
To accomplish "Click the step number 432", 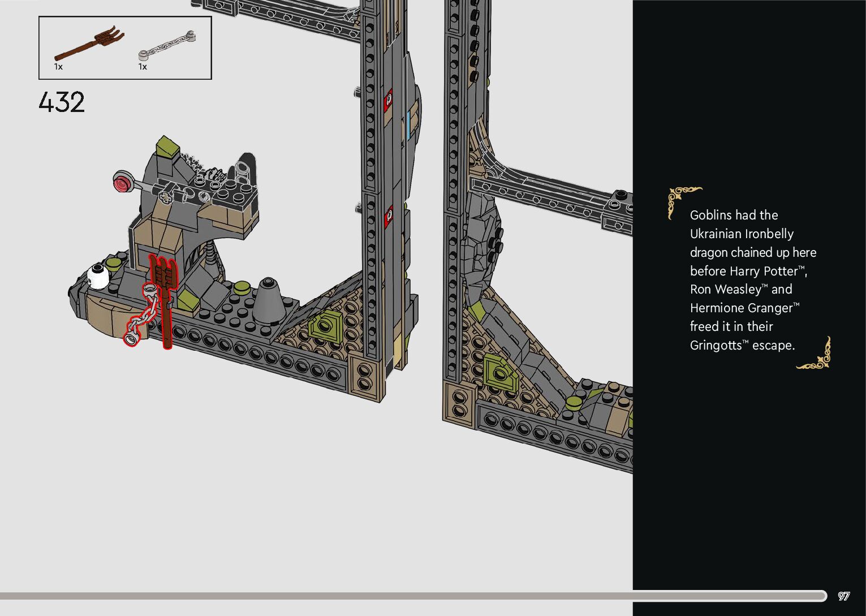I will [x=62, y=102].
